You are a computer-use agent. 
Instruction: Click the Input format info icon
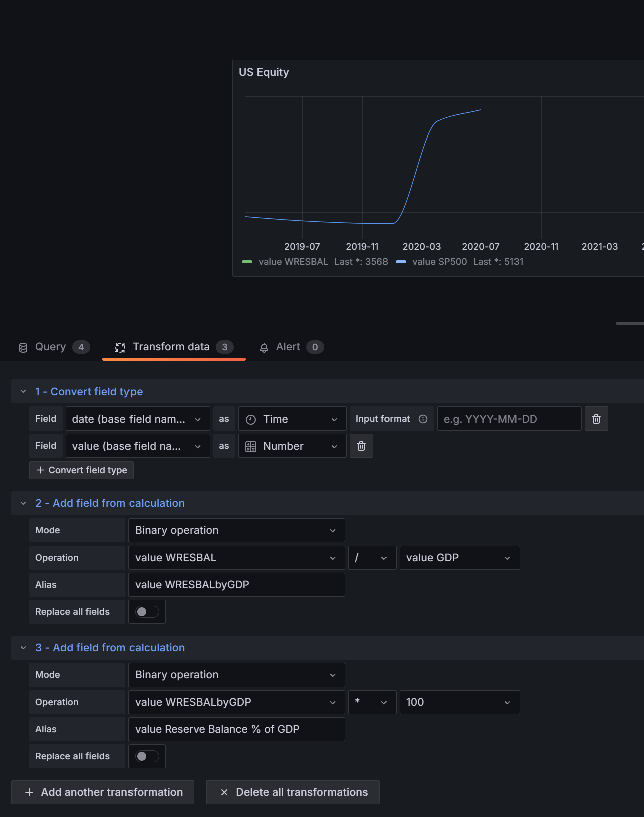coord(423,419)
